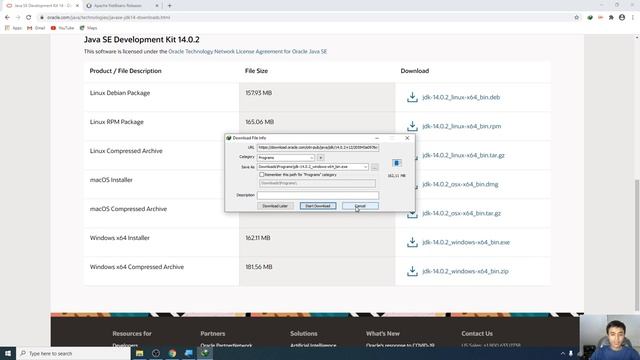The image size is (640, 360).
Task: Open File Explorer from the taskbar
Action: [x=140, y=353]
